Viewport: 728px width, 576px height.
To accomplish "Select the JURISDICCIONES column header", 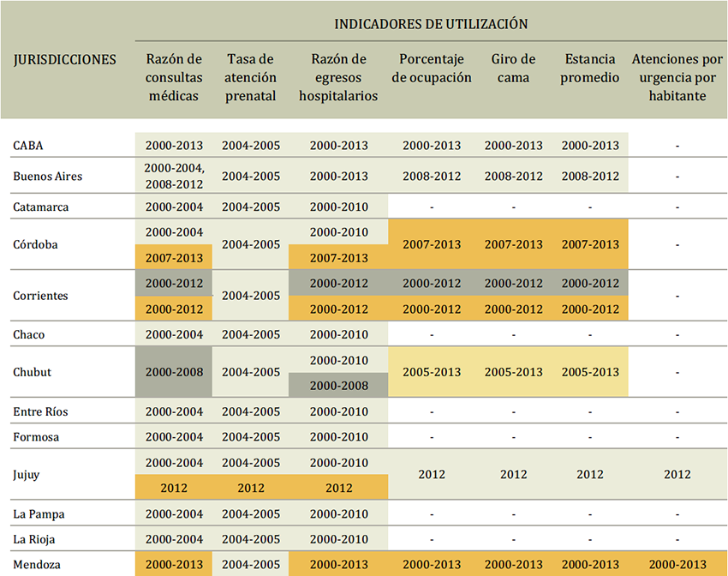I will tap(64, 60).
